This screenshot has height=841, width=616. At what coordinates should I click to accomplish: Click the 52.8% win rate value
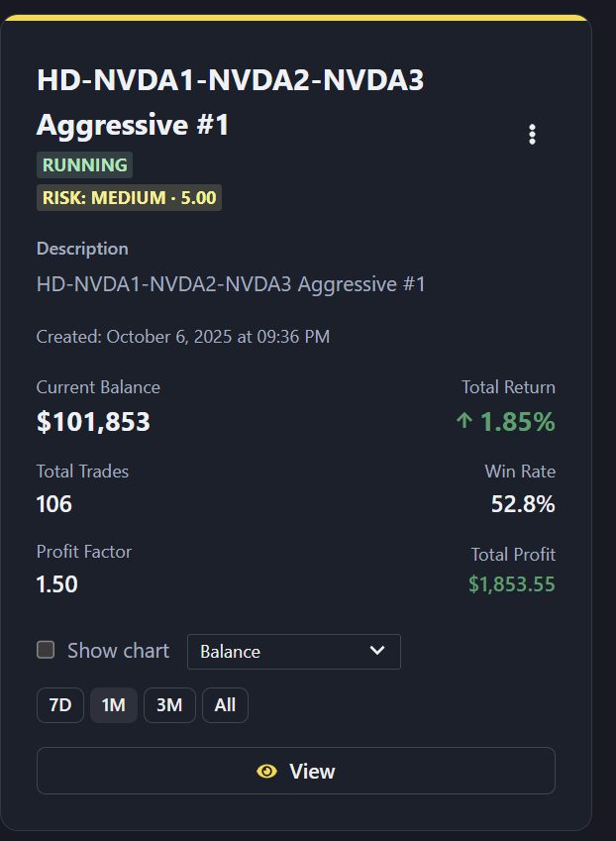[x=523, y=504]
